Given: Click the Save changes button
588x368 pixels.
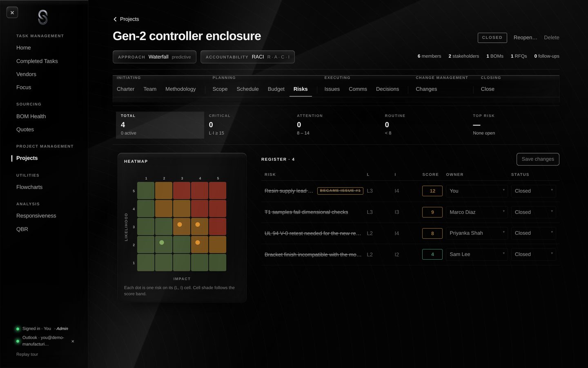Looking at the screenshot, I should tap(538, 159).
